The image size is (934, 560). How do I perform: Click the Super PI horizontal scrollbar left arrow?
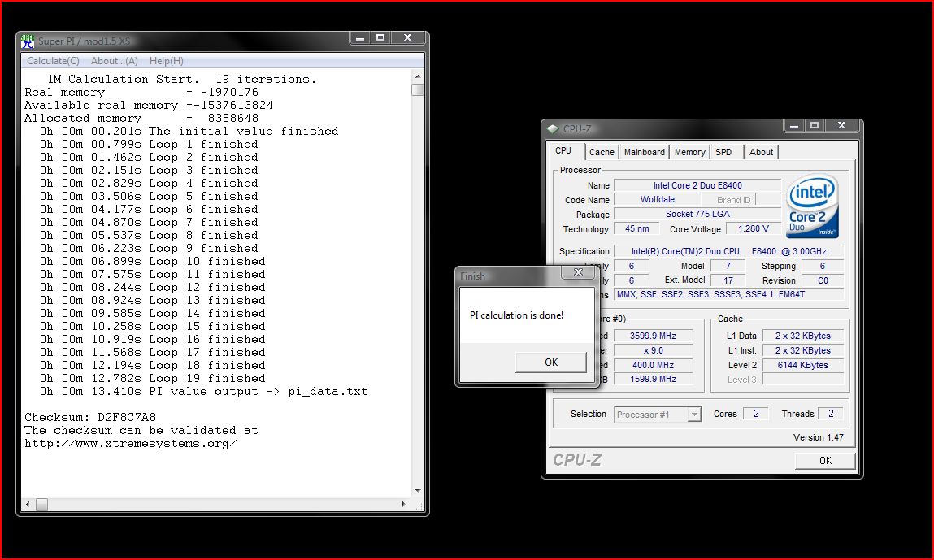(x=28, y=504)
